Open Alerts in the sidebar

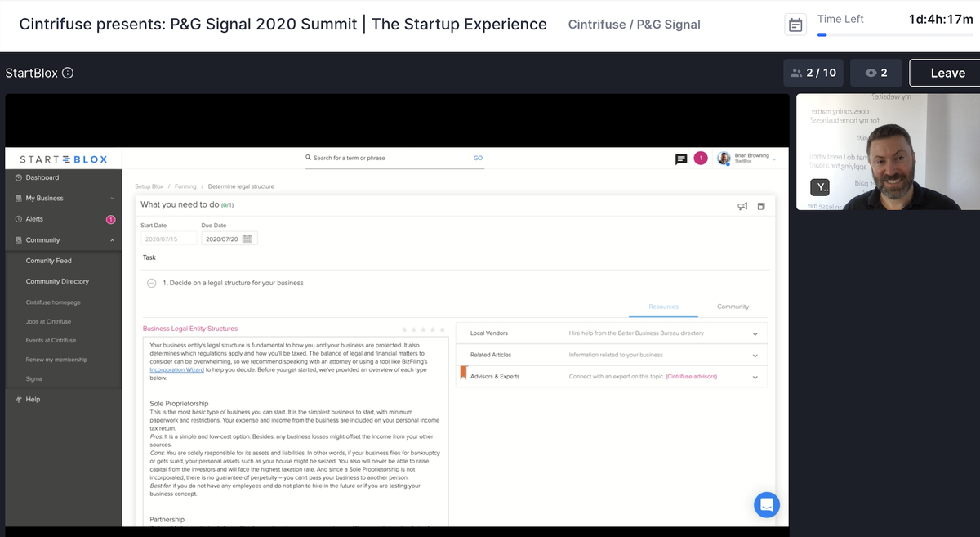pyautogui.click(x=34, y=219)
